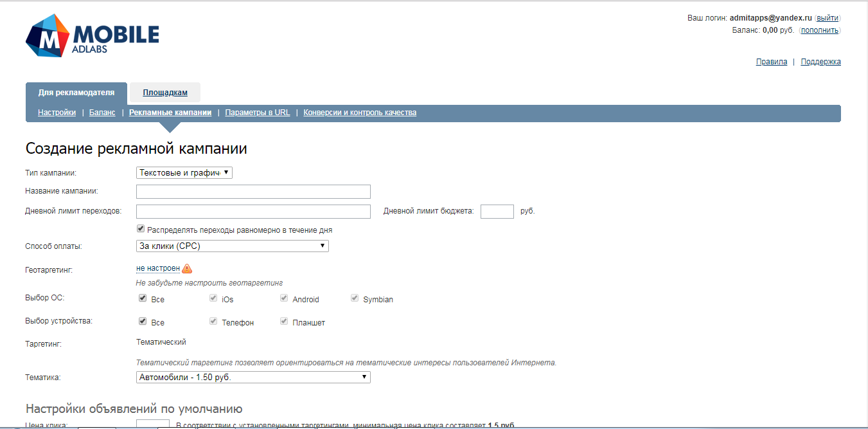Click the 'не настроен' geotargeting link
Screen dimensions: 868x429
(x=158, y=268)
